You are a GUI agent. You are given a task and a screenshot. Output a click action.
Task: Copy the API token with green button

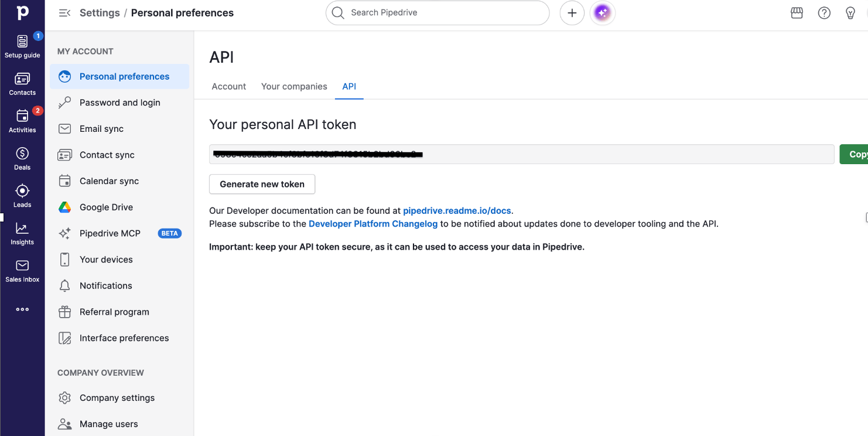(x=854, y=154)
